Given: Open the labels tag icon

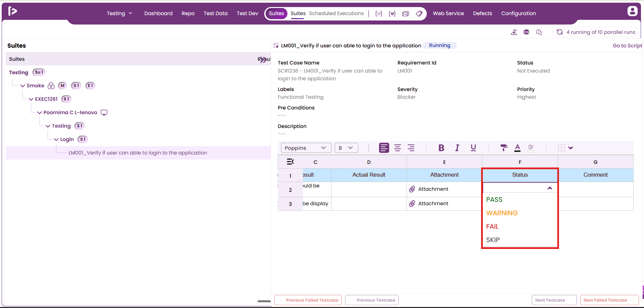Looking at the screenshot, I should [419, 13].
